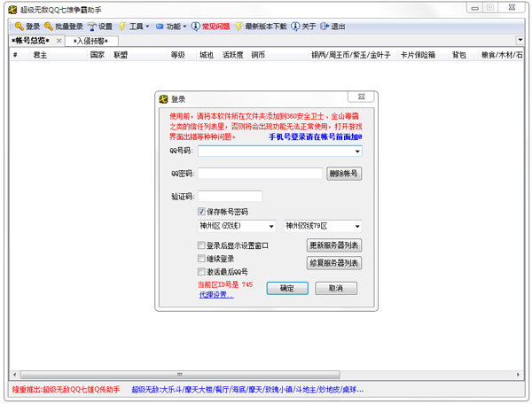532x404 pixels.
Task: Enable 继续登录 checkbox
Action: 201,259
